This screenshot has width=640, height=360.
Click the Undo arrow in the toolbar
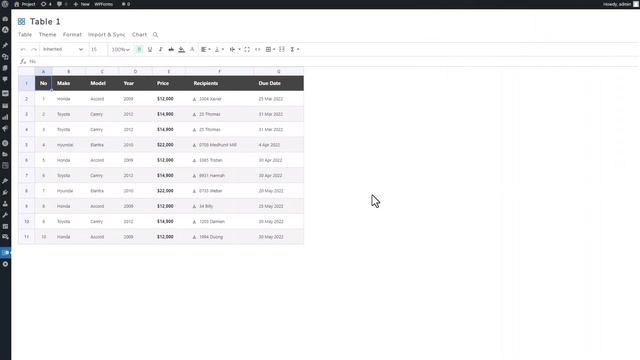click(23, 49)
